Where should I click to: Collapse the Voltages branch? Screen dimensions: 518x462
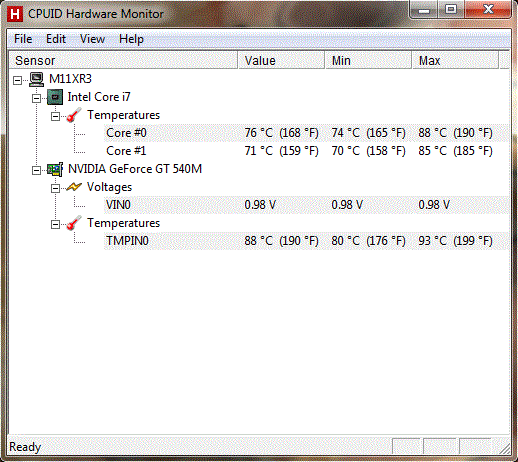pos(55,188)
